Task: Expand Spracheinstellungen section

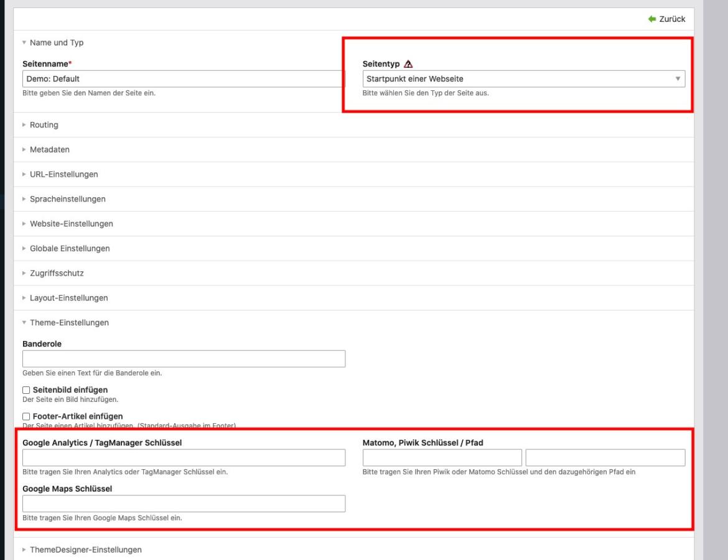Action: [67, 198]
